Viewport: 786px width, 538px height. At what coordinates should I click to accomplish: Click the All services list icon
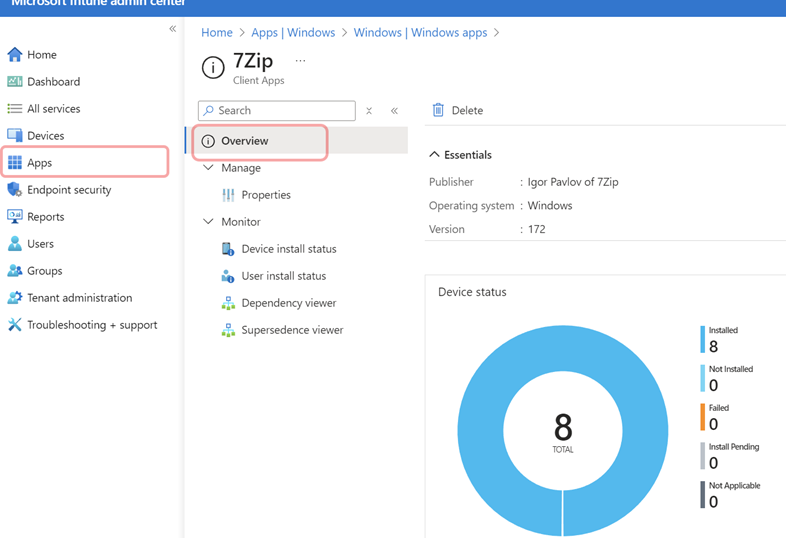[x=15, y=108]
